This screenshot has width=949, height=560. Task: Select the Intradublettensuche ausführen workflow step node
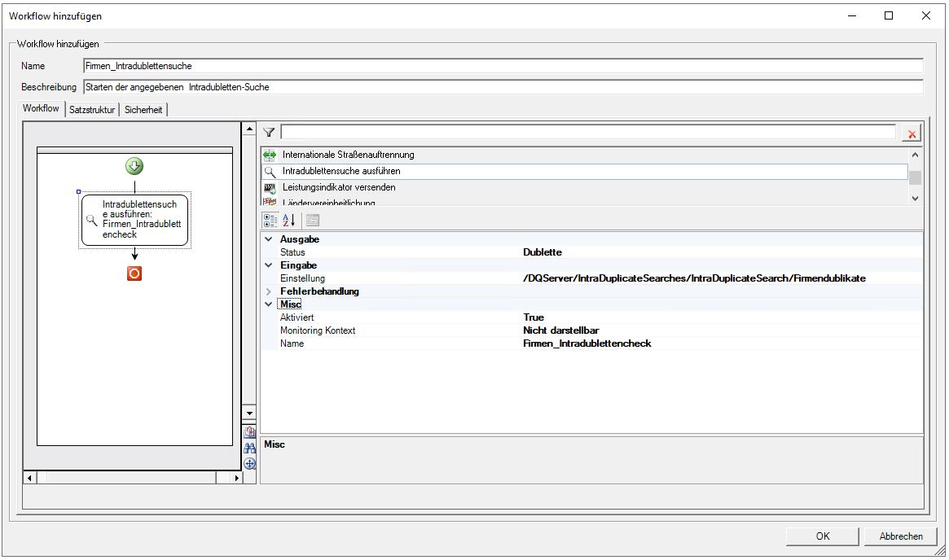[135, 220]
